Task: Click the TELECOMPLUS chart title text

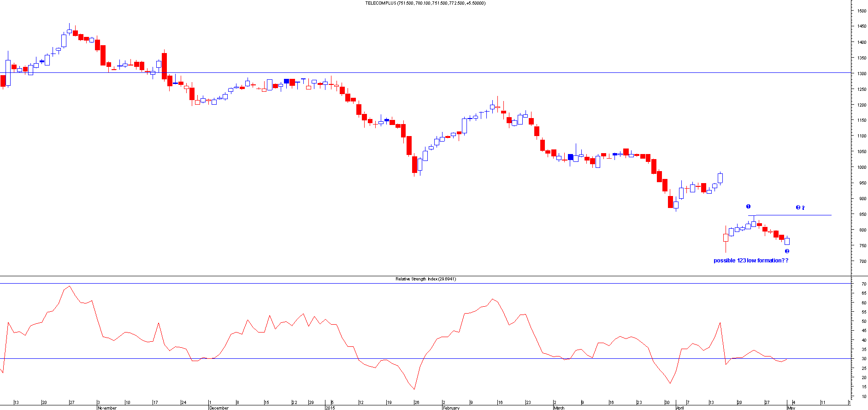Action: coord(425,3)
